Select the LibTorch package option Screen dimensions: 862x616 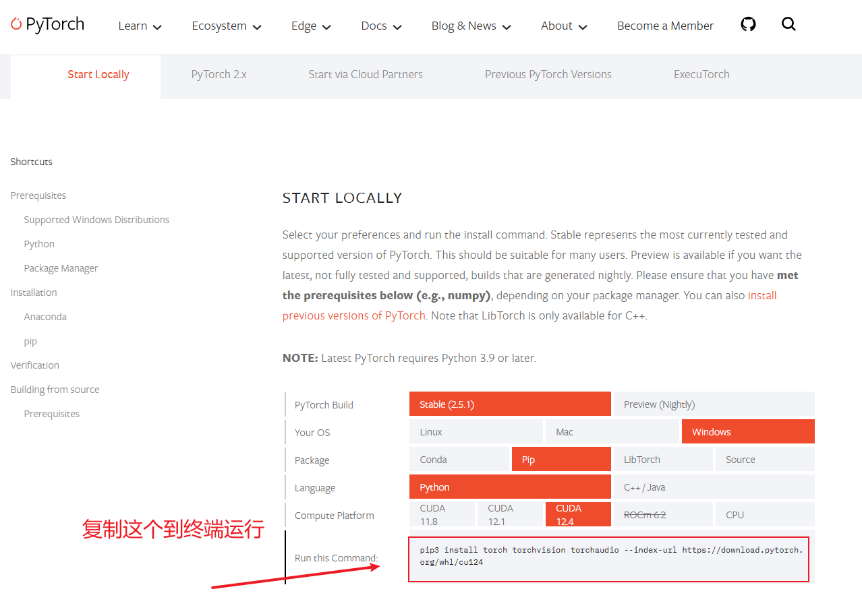coord(663,460)
